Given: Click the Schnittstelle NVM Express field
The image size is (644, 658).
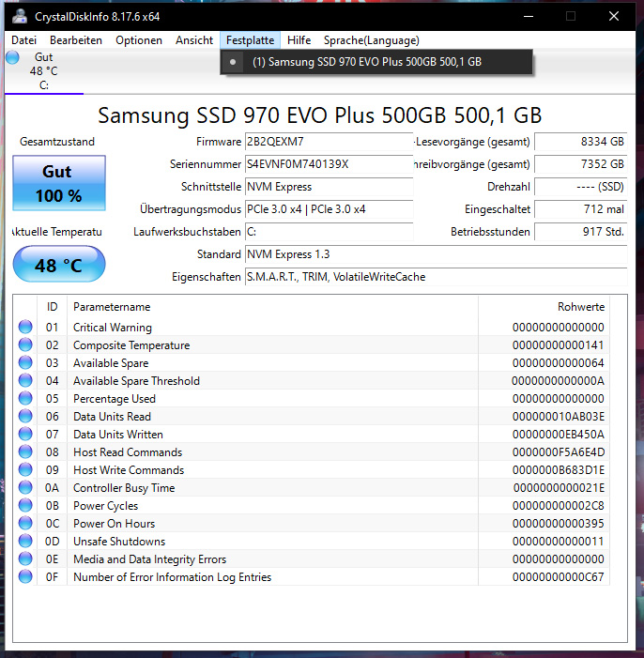Looking at the screenshot, I should (330, 187).
